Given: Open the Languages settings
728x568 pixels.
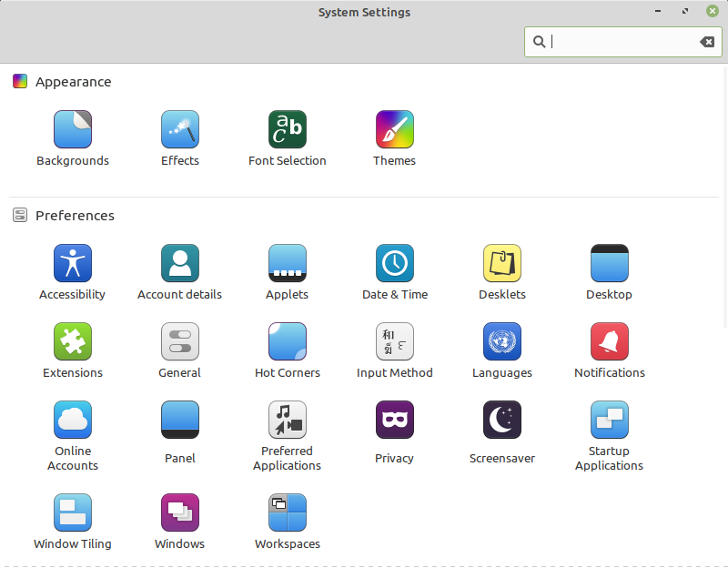Looking at the screenshot, I should tap(502, 342).
